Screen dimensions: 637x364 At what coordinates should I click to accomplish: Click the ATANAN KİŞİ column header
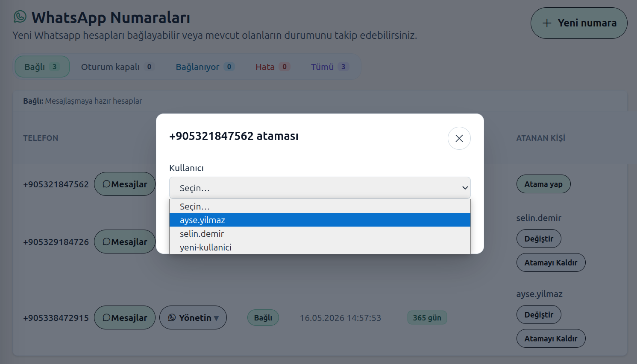pos(541,138)
